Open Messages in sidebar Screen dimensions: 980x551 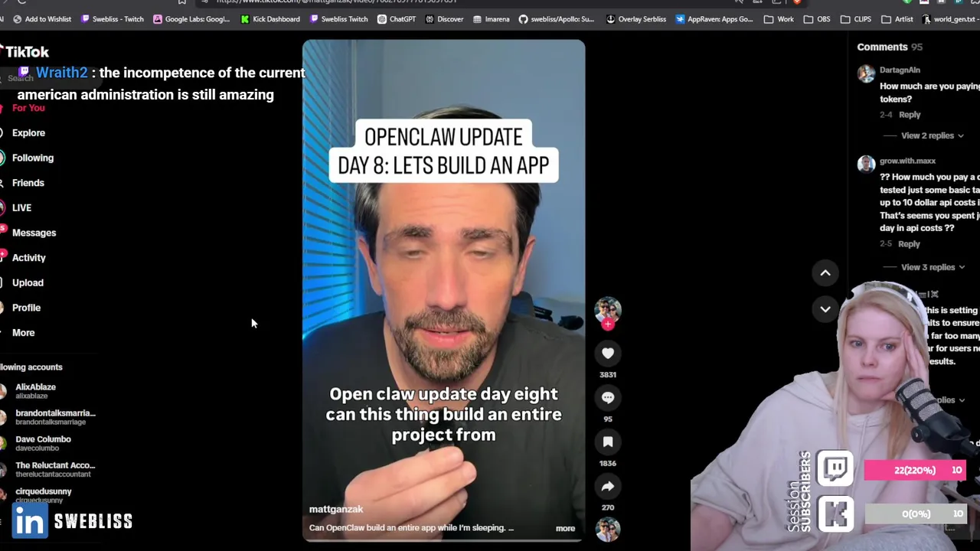(34, 233)
